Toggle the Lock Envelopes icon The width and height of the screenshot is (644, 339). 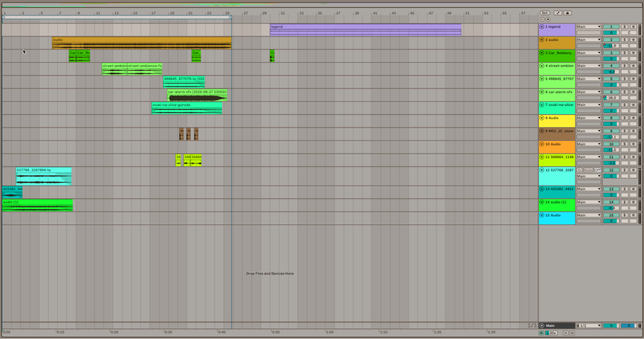point(568,13)
